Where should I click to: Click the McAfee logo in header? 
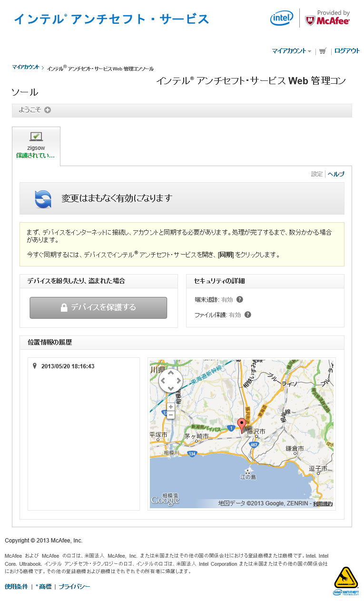coord(327,18)
